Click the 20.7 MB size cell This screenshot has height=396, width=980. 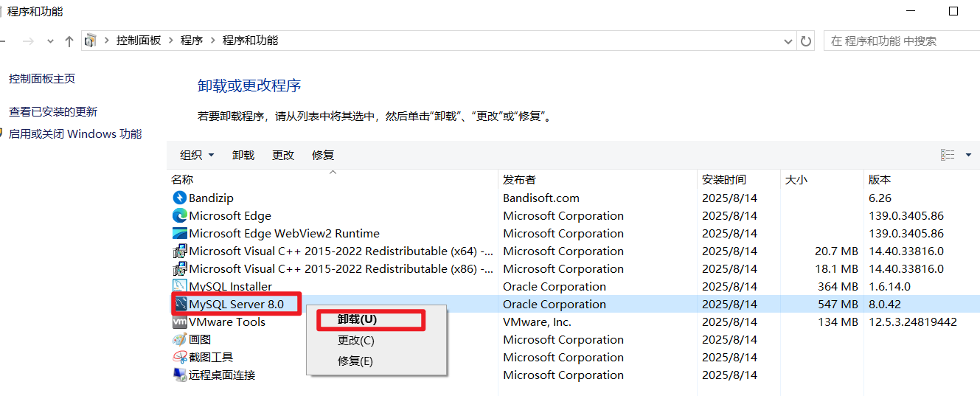836,251
